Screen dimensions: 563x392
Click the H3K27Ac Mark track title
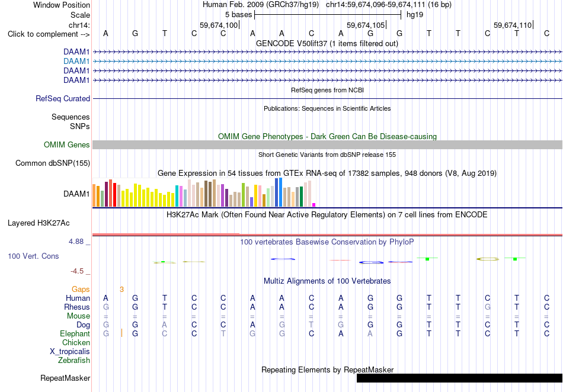pyautogui.click(x=327, y=215)
